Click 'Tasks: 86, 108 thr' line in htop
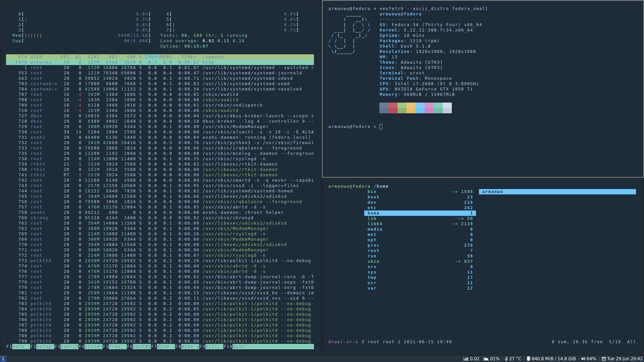This screenshot has height=362, width=644. 204,36
